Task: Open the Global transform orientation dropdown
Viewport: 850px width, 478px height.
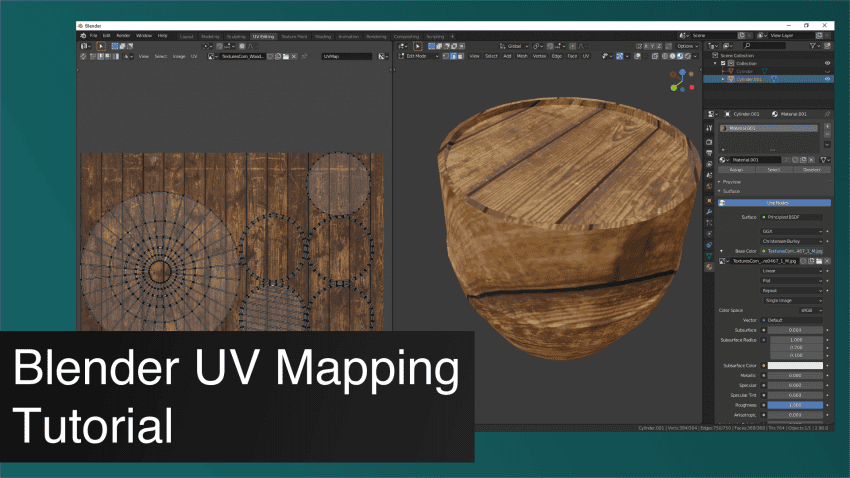Action: point(514,47)
